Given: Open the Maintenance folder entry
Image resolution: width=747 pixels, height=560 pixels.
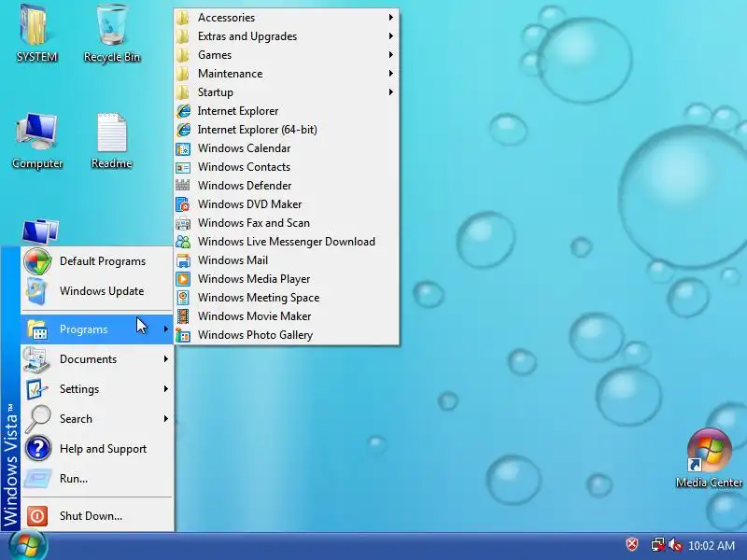Looking at the screenshot, I should point(287,74).
